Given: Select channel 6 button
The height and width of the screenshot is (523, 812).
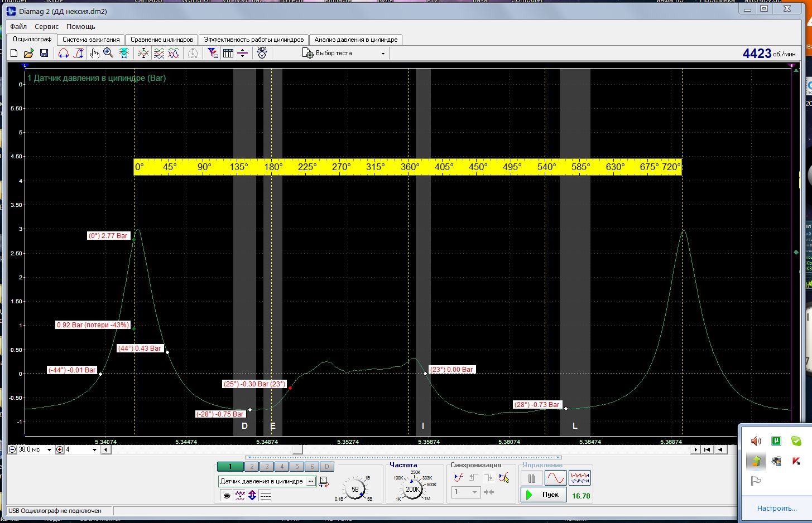Looking at the screenshot, I should point(312,467).
